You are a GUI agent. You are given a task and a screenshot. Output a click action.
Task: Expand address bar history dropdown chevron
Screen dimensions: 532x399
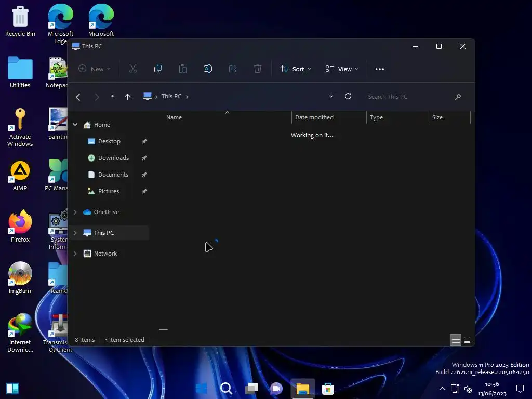click(331, 96)
